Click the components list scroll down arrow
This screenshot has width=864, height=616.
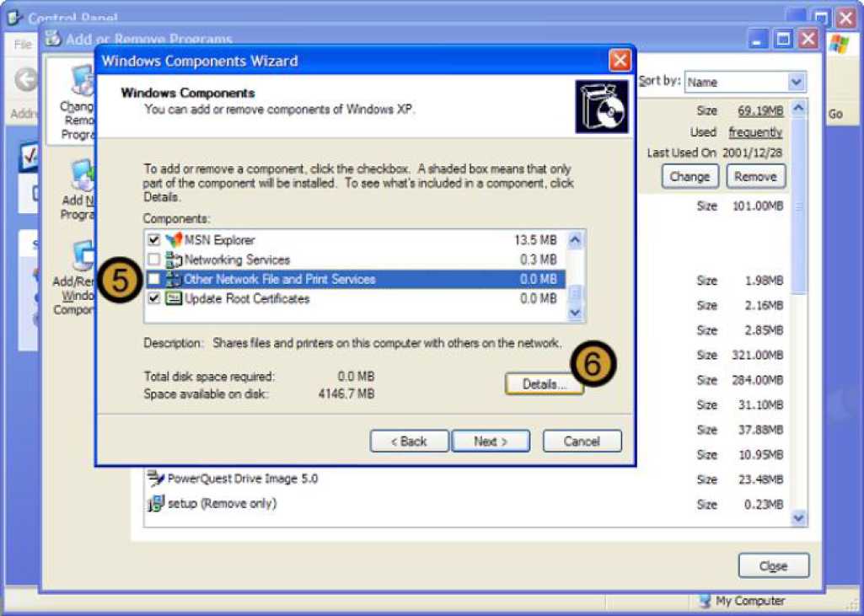click(x=575, y=312)
